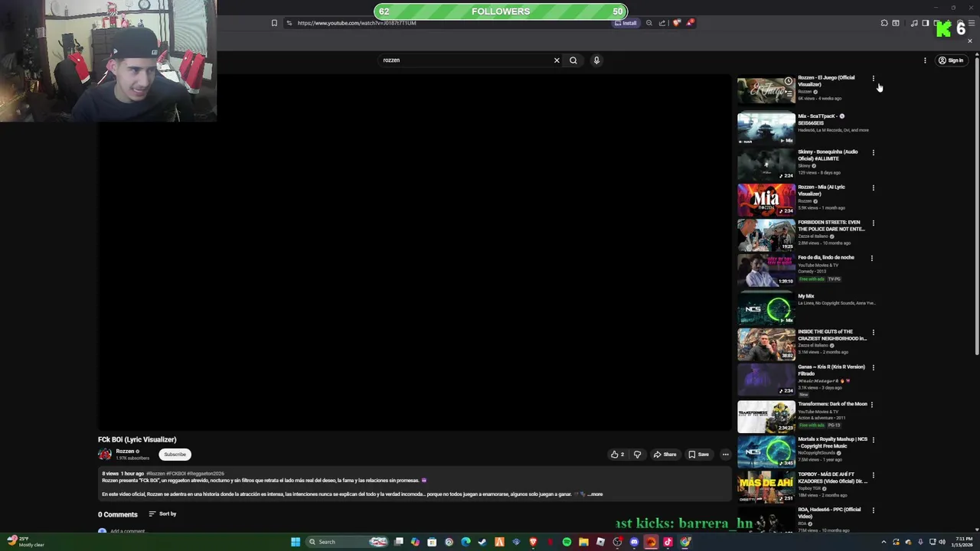The image size is (980, 551).
Task: Install the YouTube app from address bar
Action: click(626, 23)
